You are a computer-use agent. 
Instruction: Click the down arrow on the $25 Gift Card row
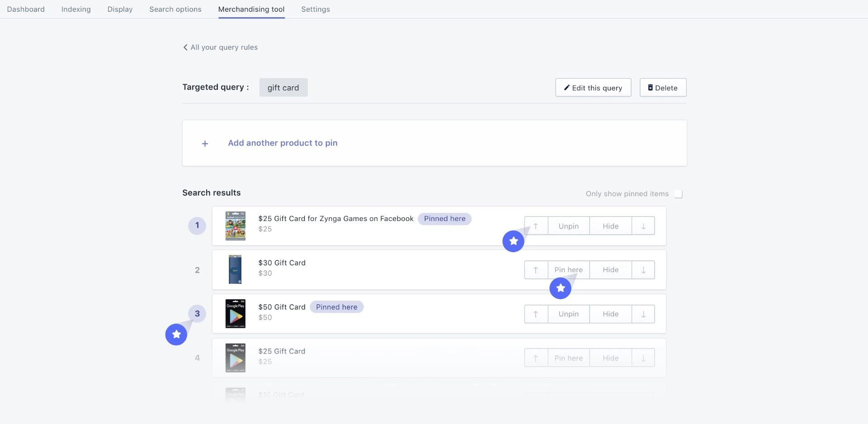pos(643,357)
